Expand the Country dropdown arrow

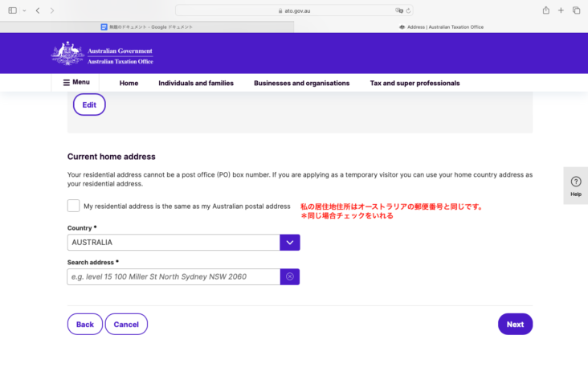[289, 242]
